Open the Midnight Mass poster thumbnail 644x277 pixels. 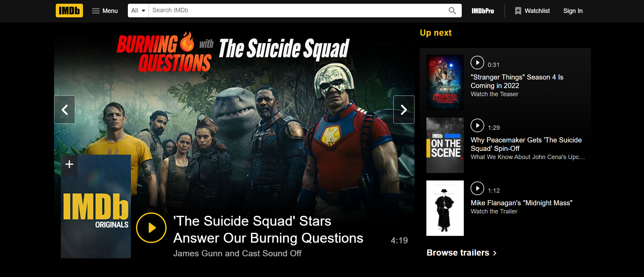click(x=445, y=208)
